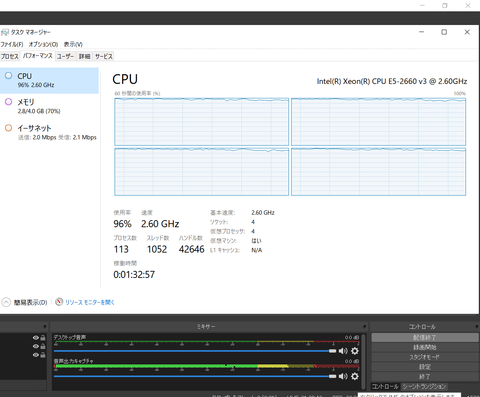
Task: Open the オプション(O) menu
Action: [x=43, y=44]
